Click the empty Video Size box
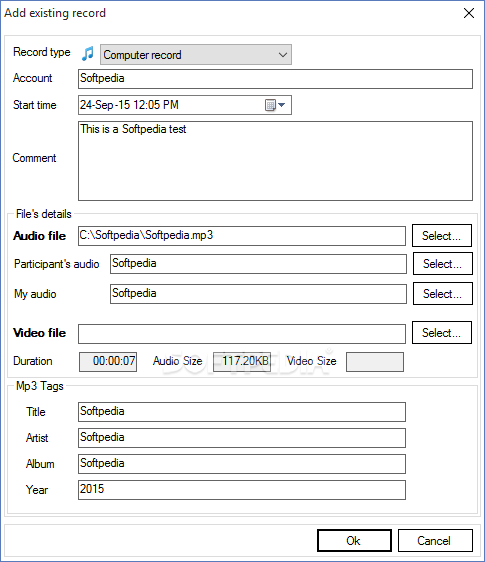This screenshot has width=485, height=562. point(375,362)
